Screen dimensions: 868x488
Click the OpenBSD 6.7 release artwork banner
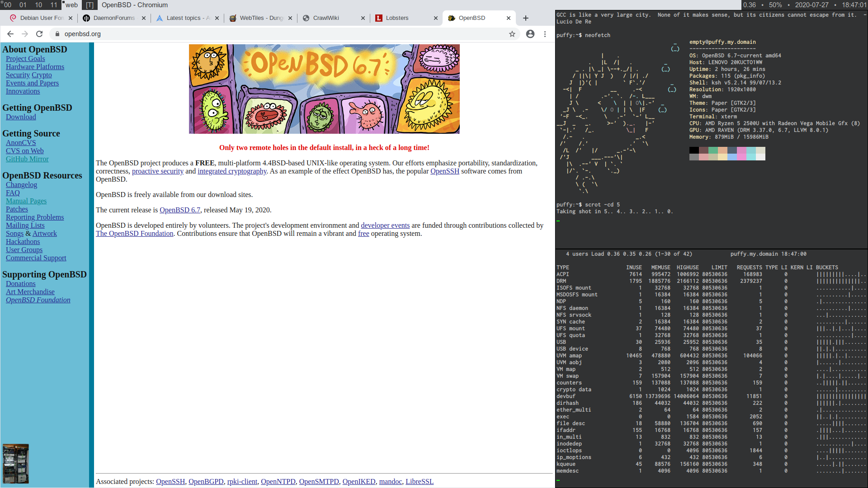coord(324,89)
